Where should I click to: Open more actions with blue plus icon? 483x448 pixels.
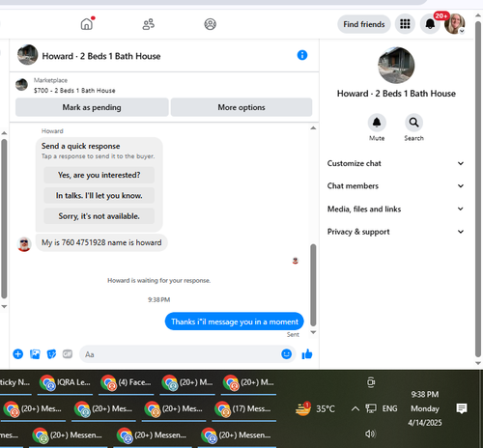click(18, 354)
